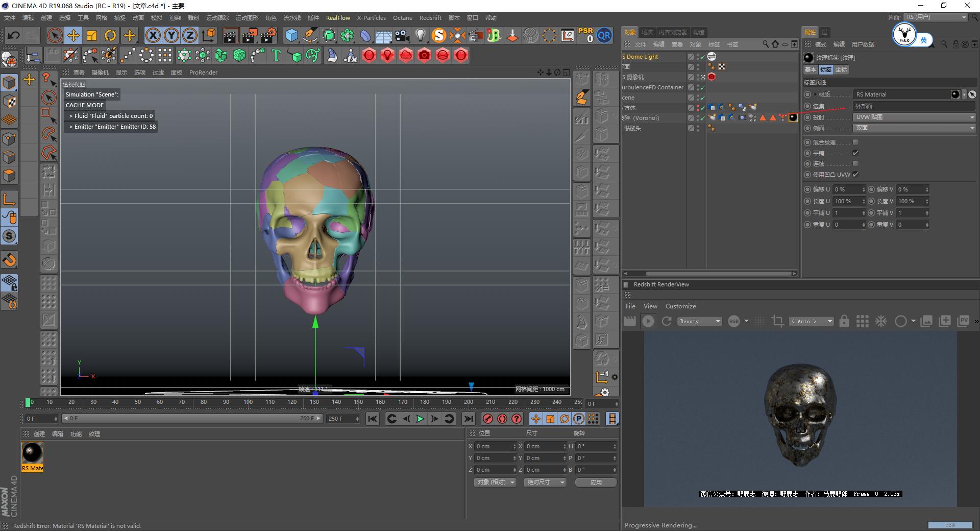This screenshot has height=531, width=980.
Task: Toggle visibility dot of the Voronoi object
Action: (x=698, y=116)
